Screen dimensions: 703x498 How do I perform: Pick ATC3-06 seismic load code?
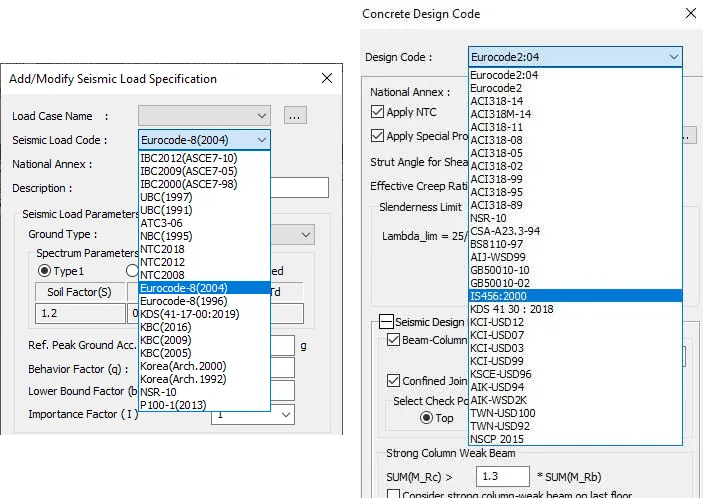[x=204, y=223]
